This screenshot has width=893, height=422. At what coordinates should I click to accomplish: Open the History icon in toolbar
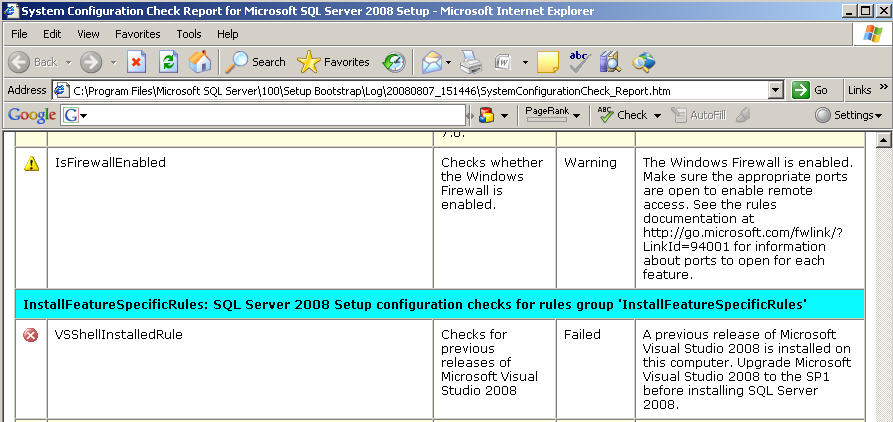(x=395, y=62)
